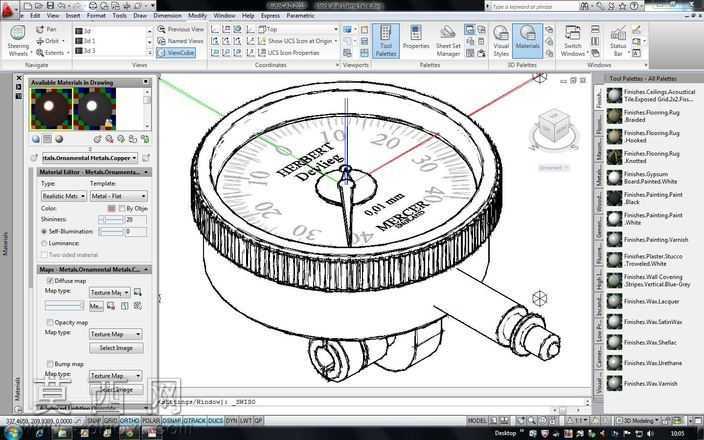Activate the Pan tool

coord(46,29)
